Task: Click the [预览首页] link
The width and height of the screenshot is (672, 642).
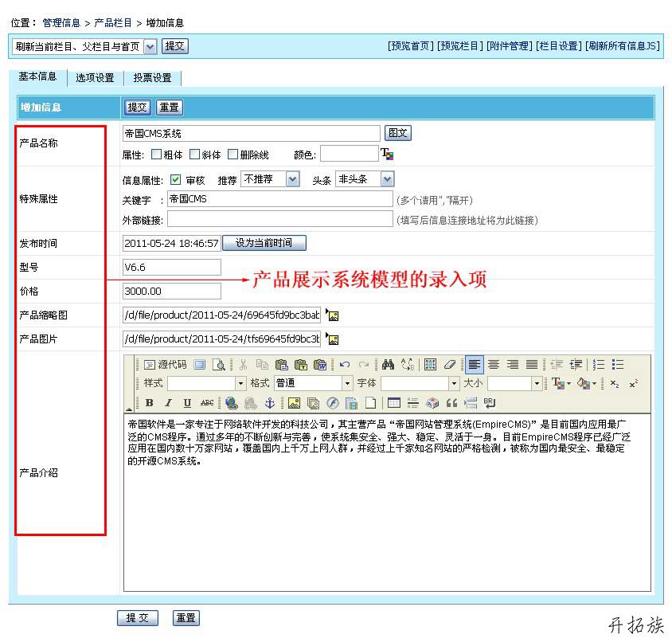Action: click(x=411, y=46)
